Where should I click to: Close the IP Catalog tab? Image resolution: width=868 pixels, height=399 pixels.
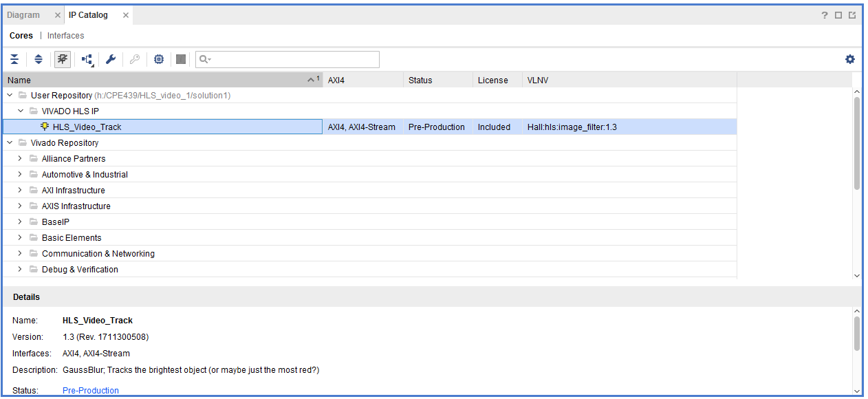click(x=126, y=15)
